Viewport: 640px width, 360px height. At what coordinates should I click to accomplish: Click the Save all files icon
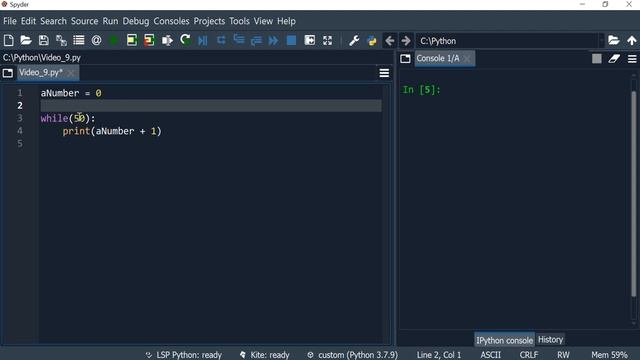coord(61,40)
